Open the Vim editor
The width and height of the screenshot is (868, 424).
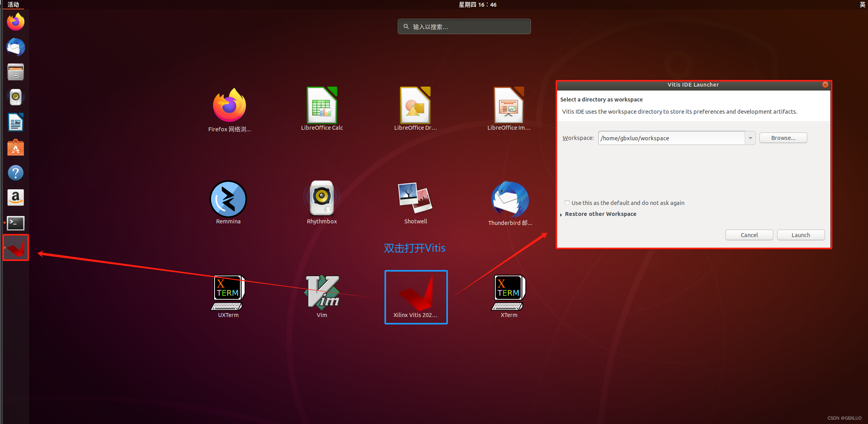tap(321, 293)
